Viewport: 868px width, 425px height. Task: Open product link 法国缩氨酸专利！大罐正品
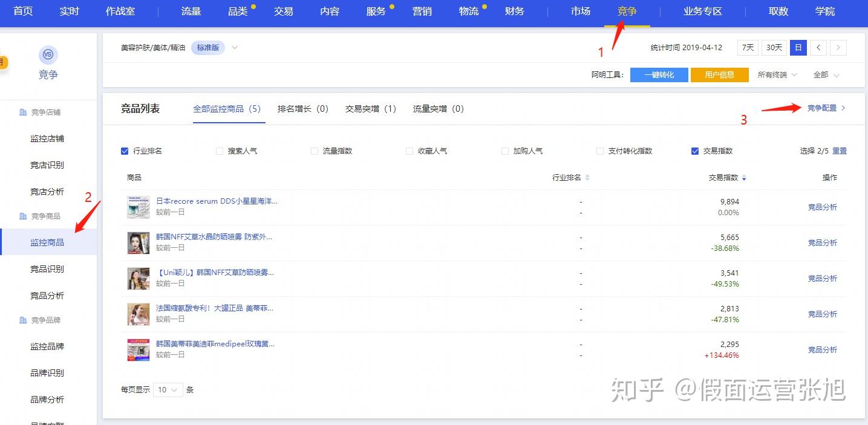(214, 308)
